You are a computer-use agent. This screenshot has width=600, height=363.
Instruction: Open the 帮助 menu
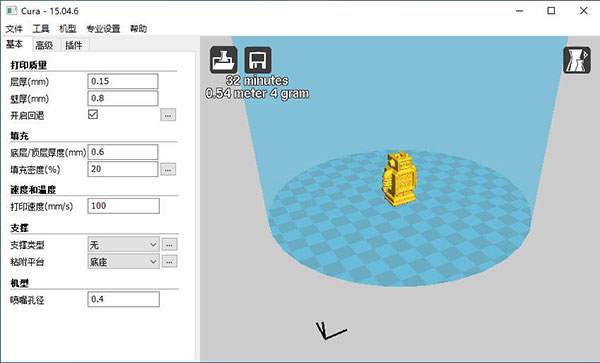(139, 29)
